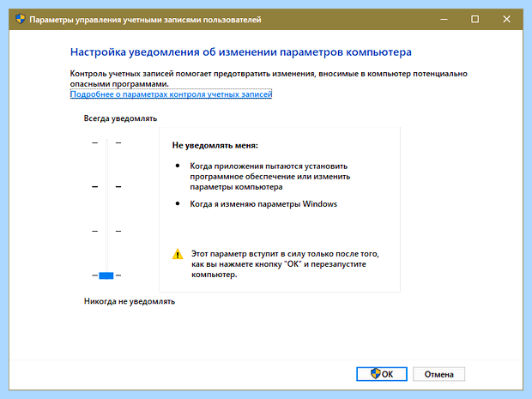Viewport: 532px width, 399px height.
Task: Set slider to the third tick from top
Action: tap(106, 231)
